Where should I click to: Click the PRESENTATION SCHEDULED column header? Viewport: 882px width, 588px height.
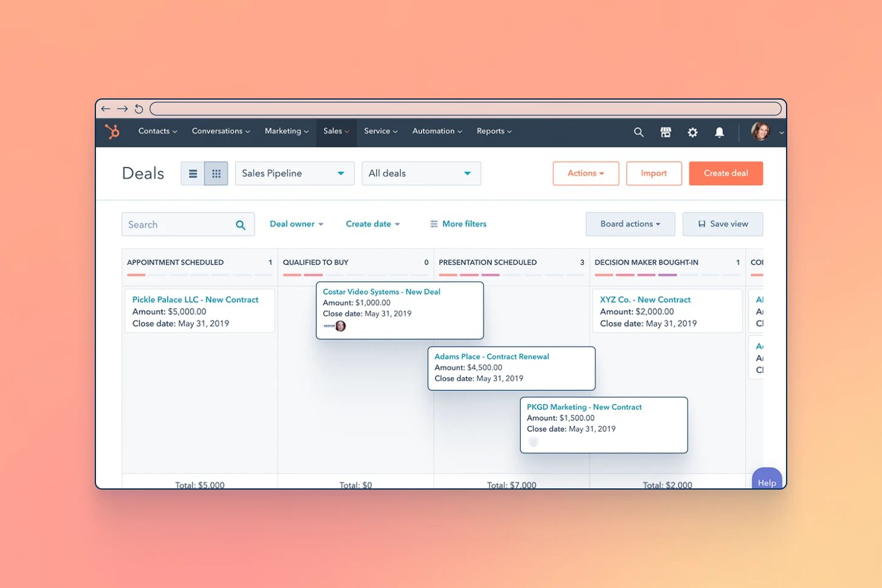488,263
